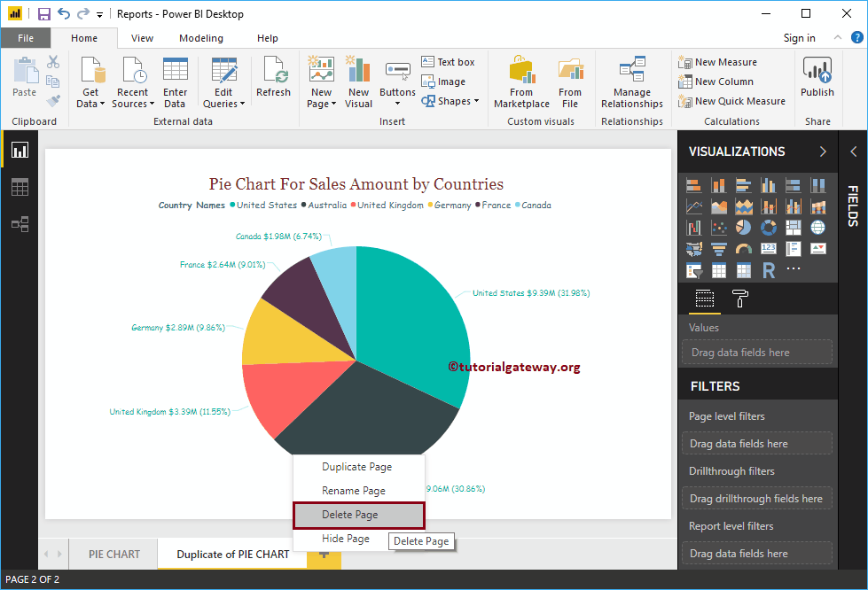Switch to Data view in the left sidebar
Screen dimensions: 868x590
(20, 187)
